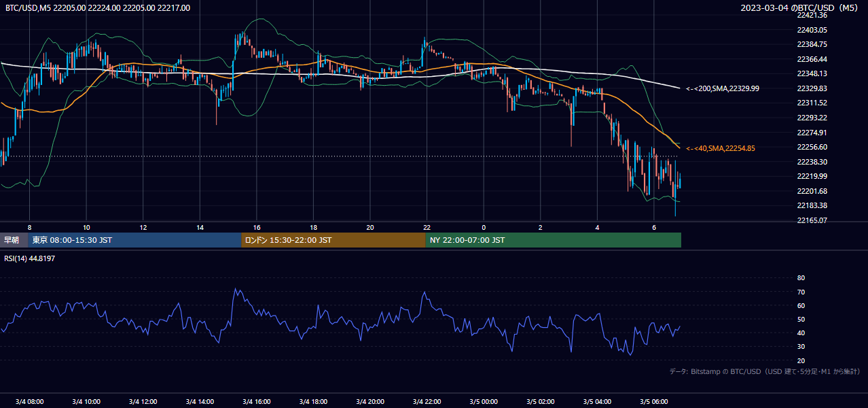Click the 3/5 06:00 date label
Viewport: 868px width, 408px height.
point(654,401)
